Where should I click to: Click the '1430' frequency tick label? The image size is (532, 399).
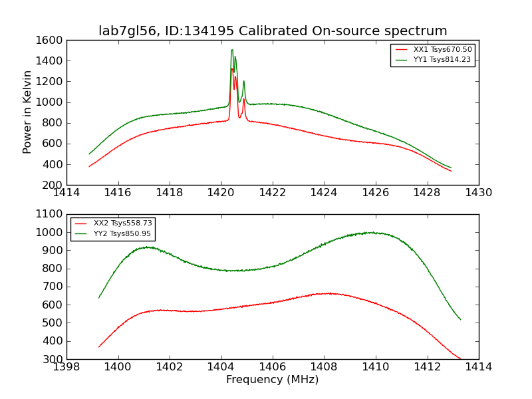click(x=478, y=193)
